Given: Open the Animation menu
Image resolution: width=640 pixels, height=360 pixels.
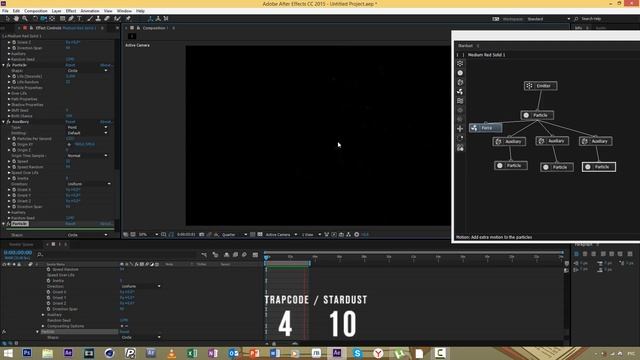Looking at the screenshot, I should click(x=89, y=11).
